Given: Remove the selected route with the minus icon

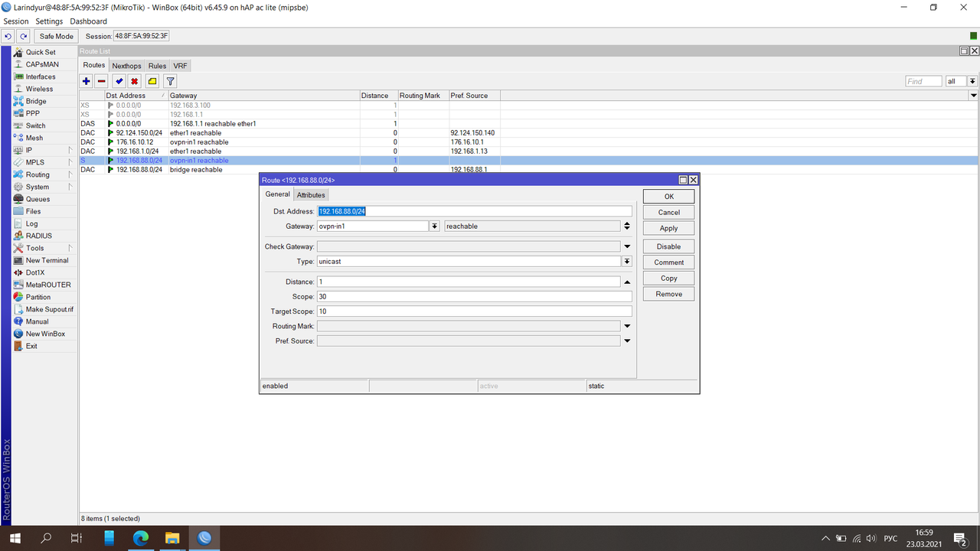Looking at the screenshot, I should click(101, 81).
